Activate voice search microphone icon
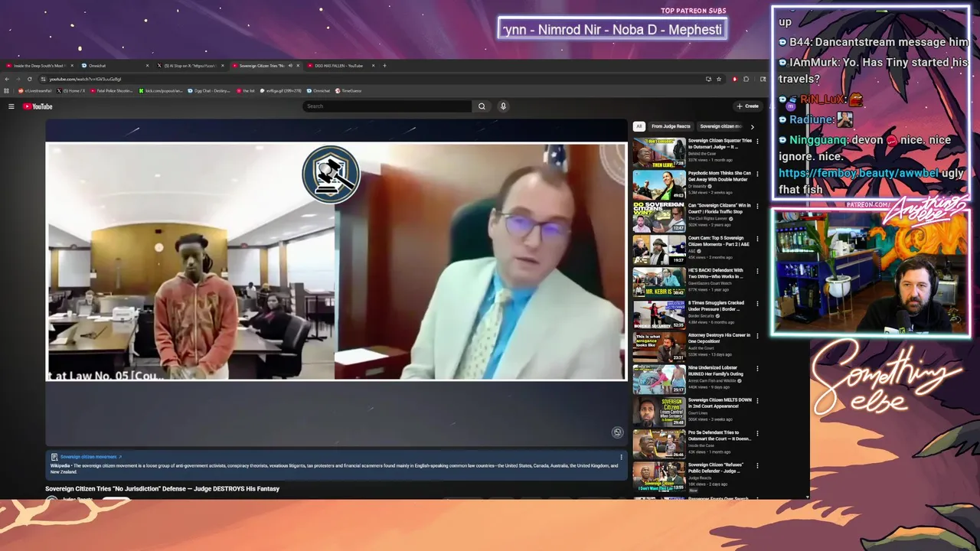The height and width of the screenshot is (551, 980). [503, 106]
